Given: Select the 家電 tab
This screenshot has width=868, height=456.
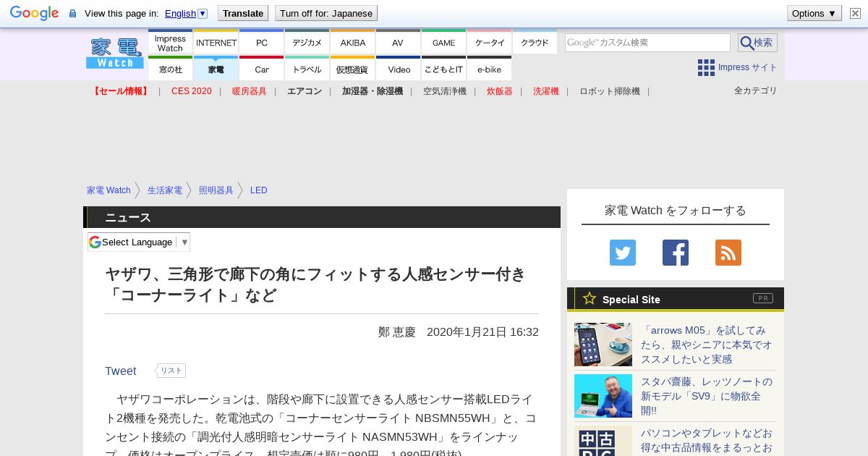Looking at the screenshot, I should (x=216, y=69).
